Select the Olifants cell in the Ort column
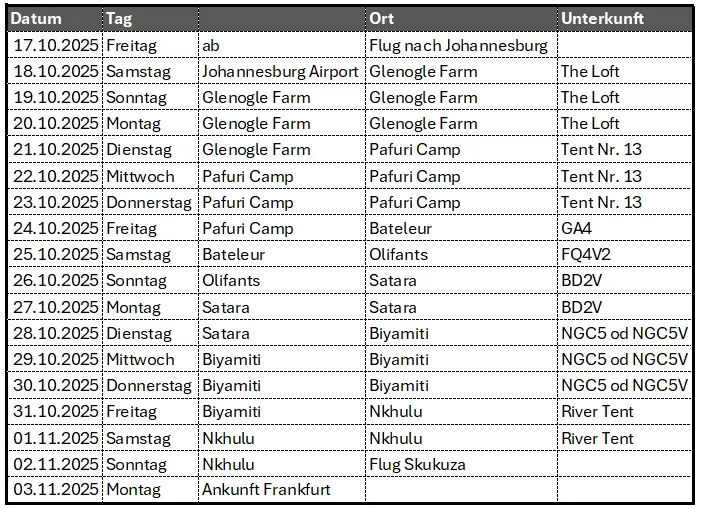The width and height of the screenshot is (702, 509). 461,254
